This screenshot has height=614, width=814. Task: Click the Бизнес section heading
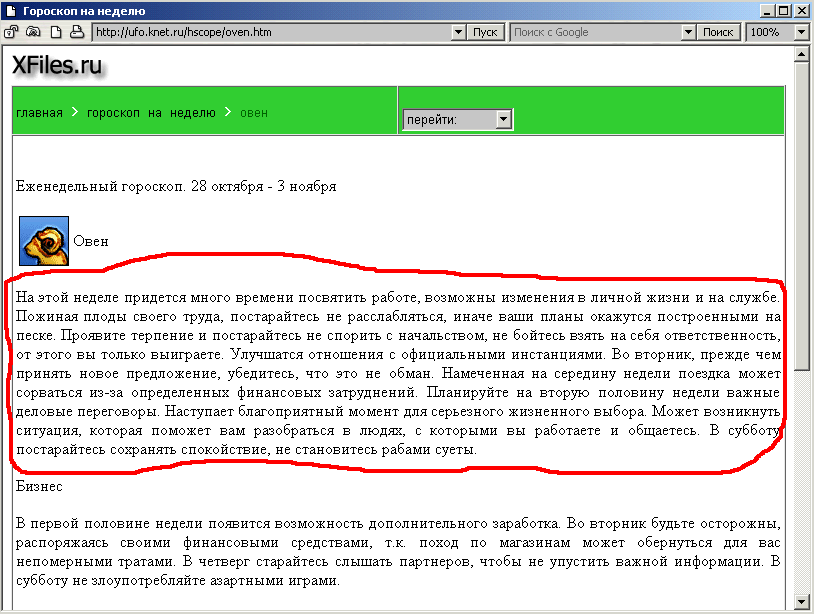(39, 486)
